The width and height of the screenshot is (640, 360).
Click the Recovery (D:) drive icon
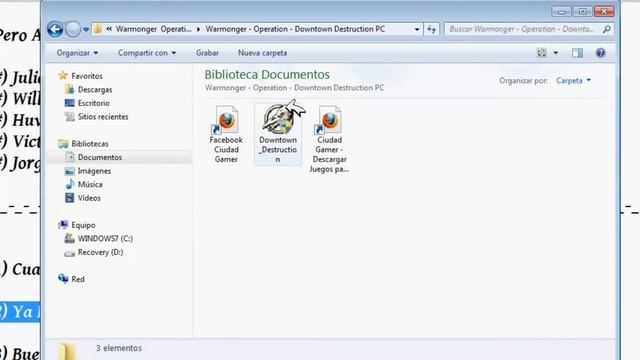click(70, 253)
